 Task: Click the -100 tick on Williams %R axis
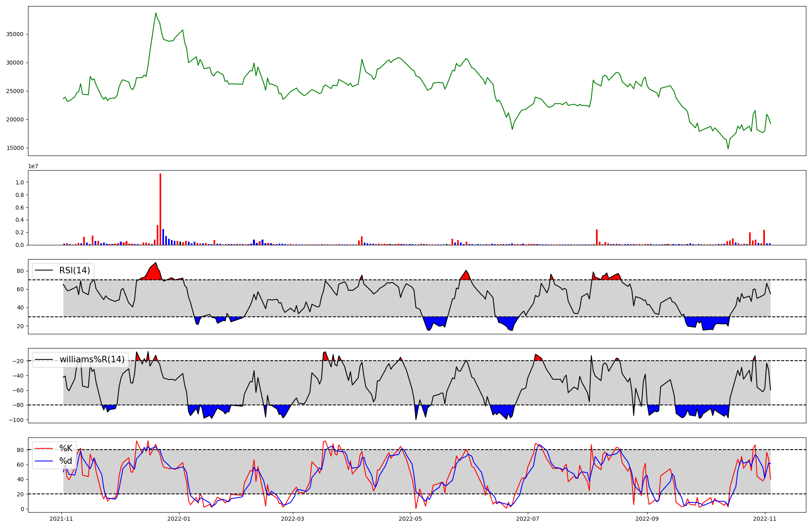click(x=16, y=420)
